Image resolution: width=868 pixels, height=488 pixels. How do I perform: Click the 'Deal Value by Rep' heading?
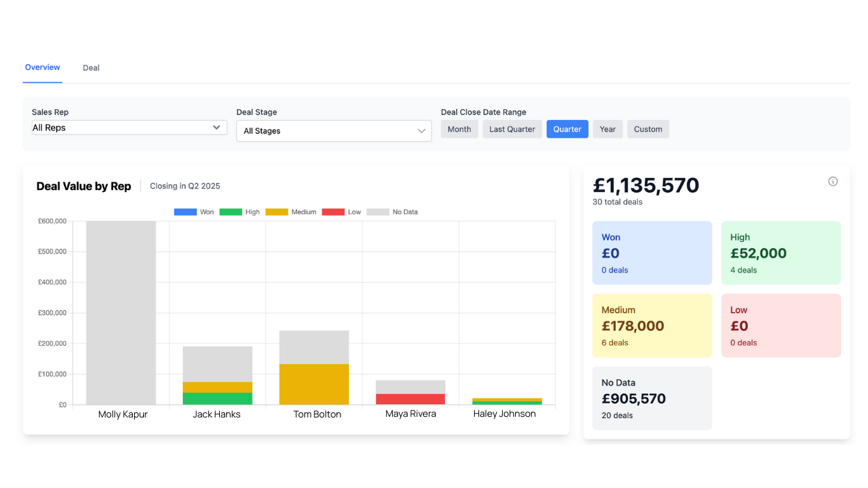point(83,186)
